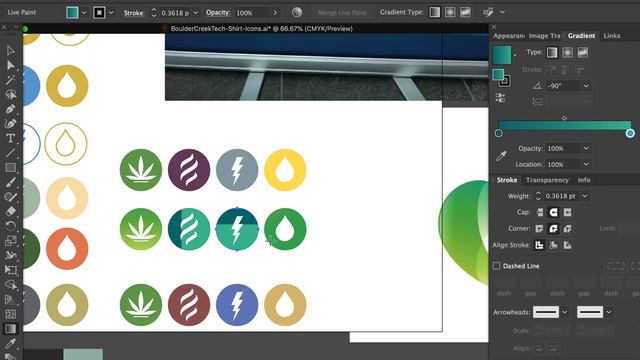Select the Selection tool arrow
Screen dimensions: 640x360
coord(11,50)
